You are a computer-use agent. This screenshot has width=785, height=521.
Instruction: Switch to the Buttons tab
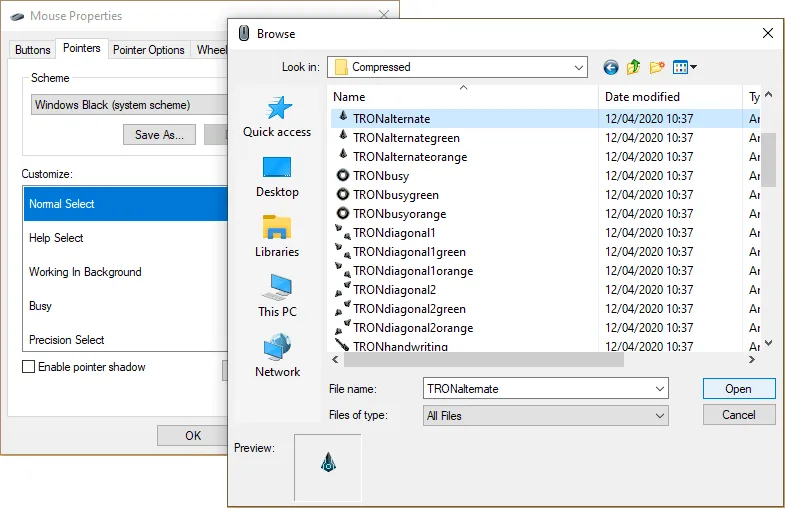(x=33, y=50)
